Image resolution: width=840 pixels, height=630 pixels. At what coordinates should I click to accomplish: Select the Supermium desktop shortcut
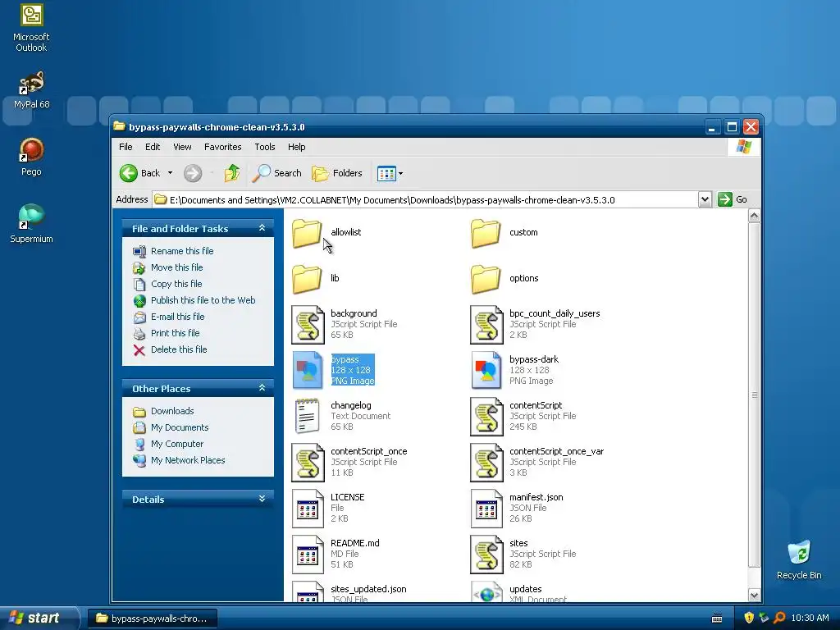point(32,224)
